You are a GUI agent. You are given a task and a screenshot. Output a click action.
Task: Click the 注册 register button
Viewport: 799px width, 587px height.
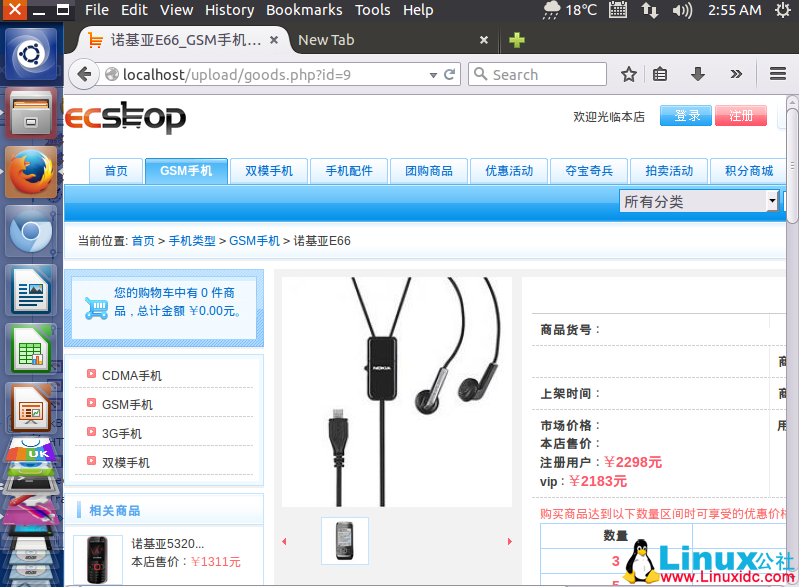[x=741, y=116]
